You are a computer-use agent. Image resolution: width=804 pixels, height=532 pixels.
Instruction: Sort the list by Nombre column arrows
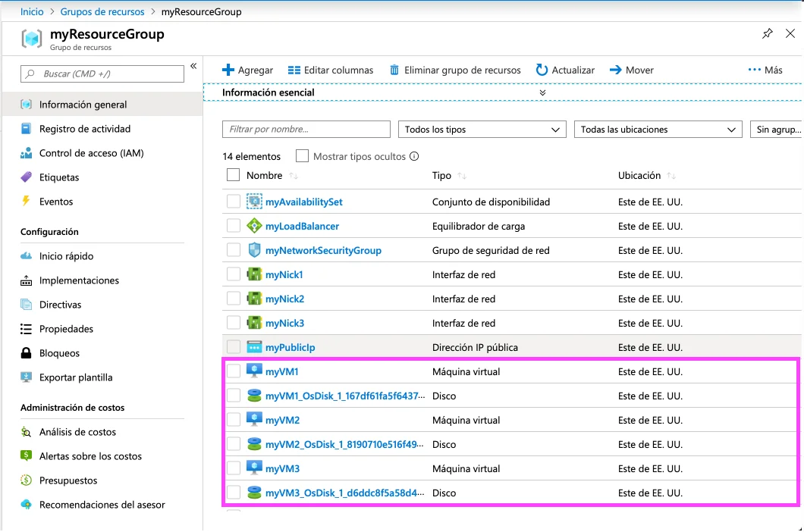coord(294,176)
